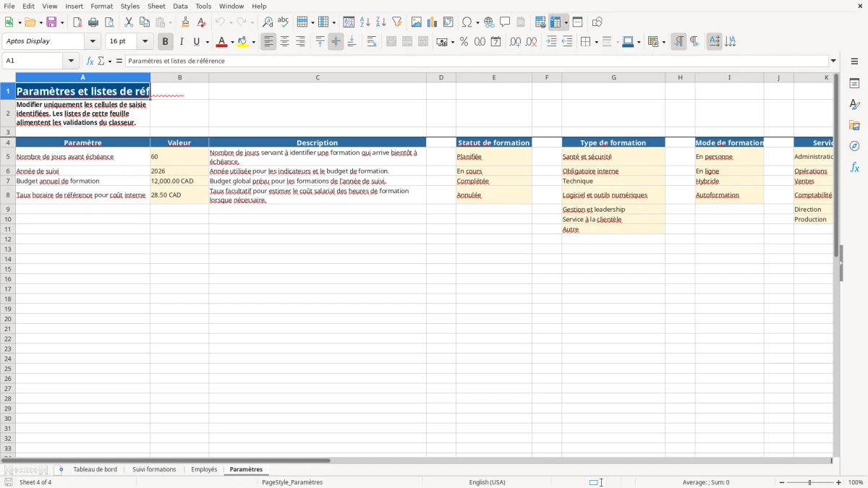Toggle Align Left
The image size is (868, 488).
[x=268, y=42]
